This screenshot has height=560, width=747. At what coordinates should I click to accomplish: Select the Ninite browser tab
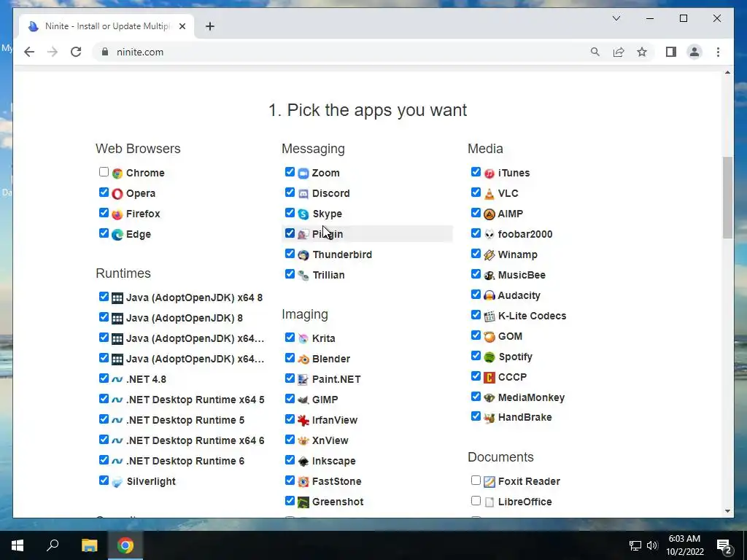pos(107,26)
